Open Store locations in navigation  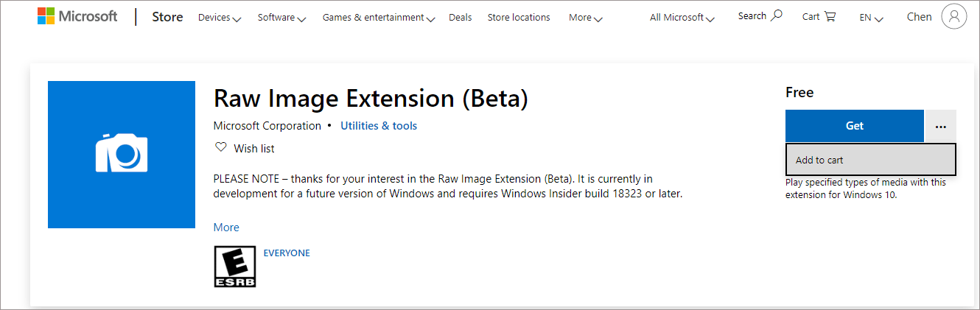point(519,18)
